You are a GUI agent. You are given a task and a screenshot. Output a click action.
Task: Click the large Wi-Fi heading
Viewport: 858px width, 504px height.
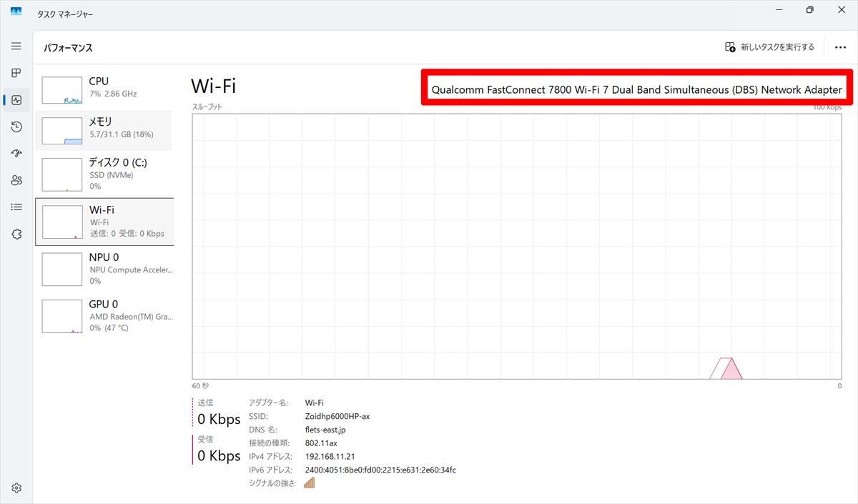(213, 86)
